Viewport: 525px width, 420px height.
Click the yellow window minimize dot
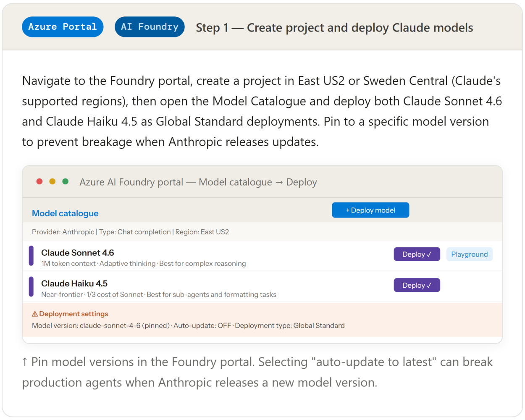52,181
